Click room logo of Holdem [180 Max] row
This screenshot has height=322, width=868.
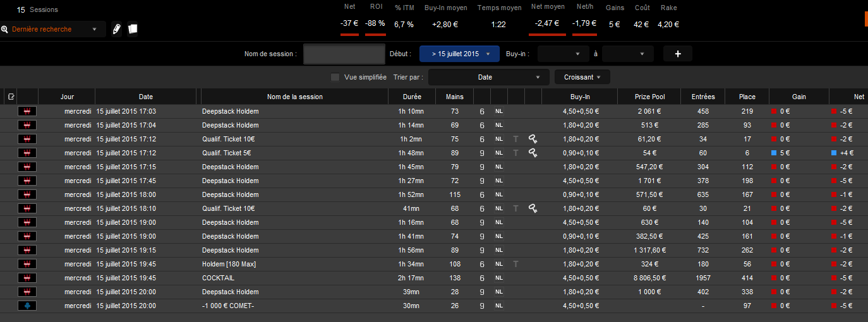click(27, 264)
